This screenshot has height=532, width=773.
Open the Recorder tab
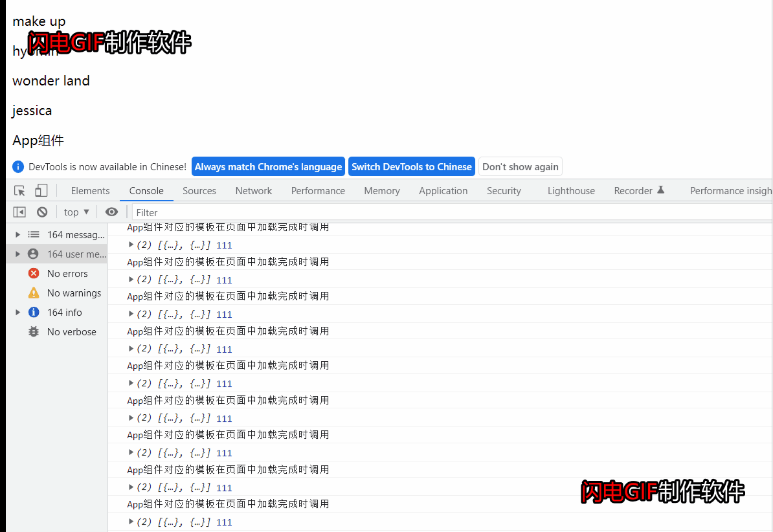(640, 191)
